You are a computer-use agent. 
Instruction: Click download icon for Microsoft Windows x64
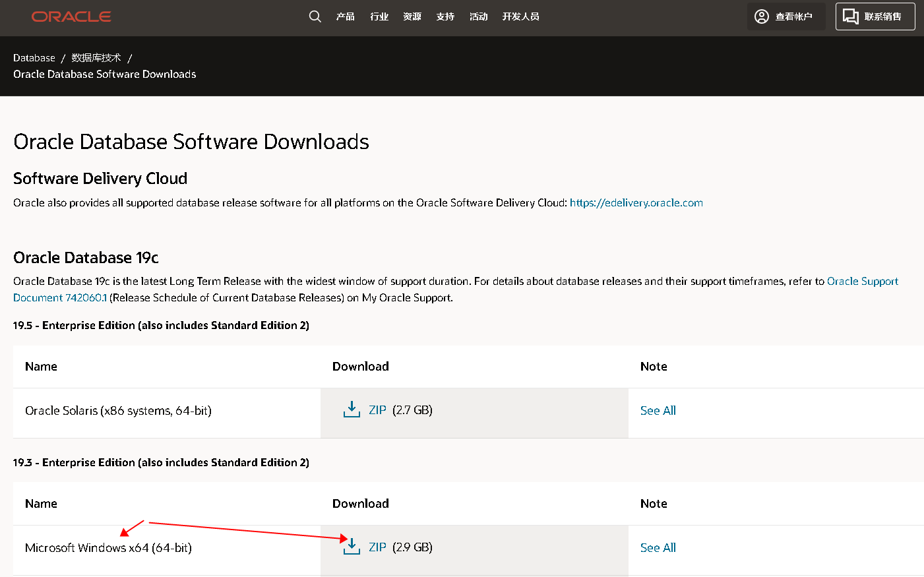(352, 547)
